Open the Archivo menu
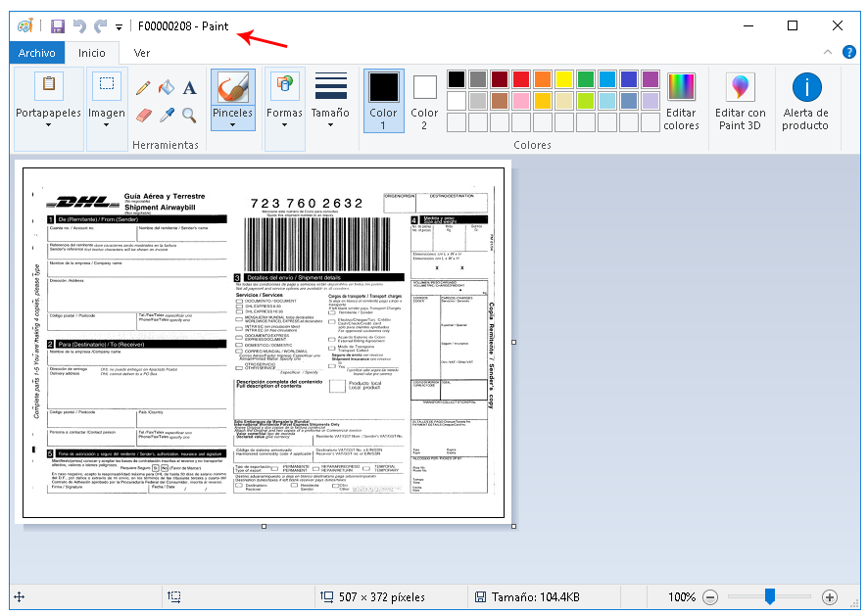This screenshot has width=868, height=615. [37, 53]
